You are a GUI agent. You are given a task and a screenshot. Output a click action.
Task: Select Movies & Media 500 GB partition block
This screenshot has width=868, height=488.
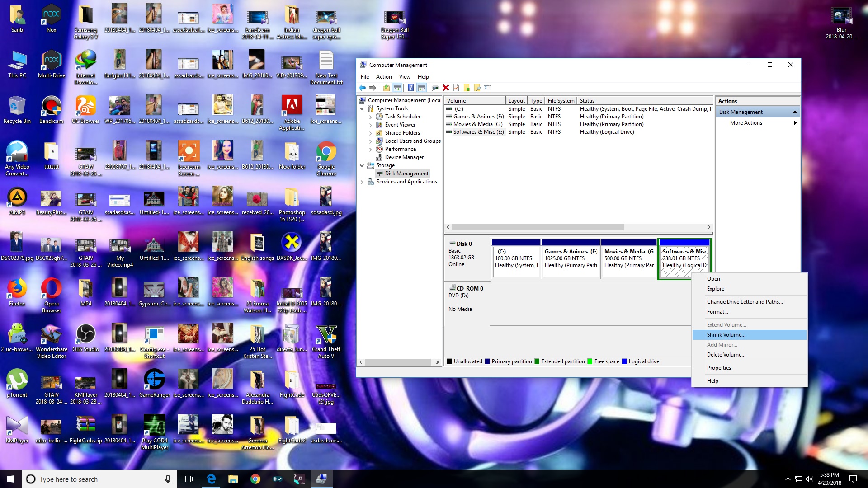click(629, 259)
